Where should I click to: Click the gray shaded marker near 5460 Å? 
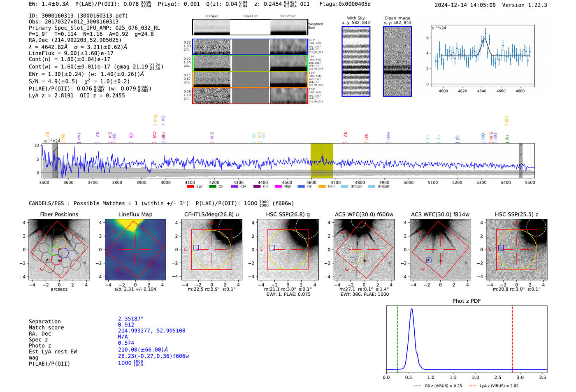point(521,161)
